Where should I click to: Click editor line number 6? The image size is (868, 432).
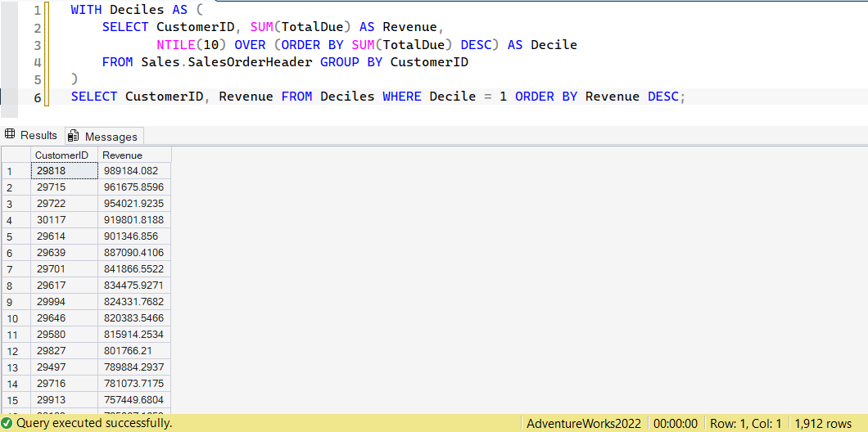[x=37, y=97]
